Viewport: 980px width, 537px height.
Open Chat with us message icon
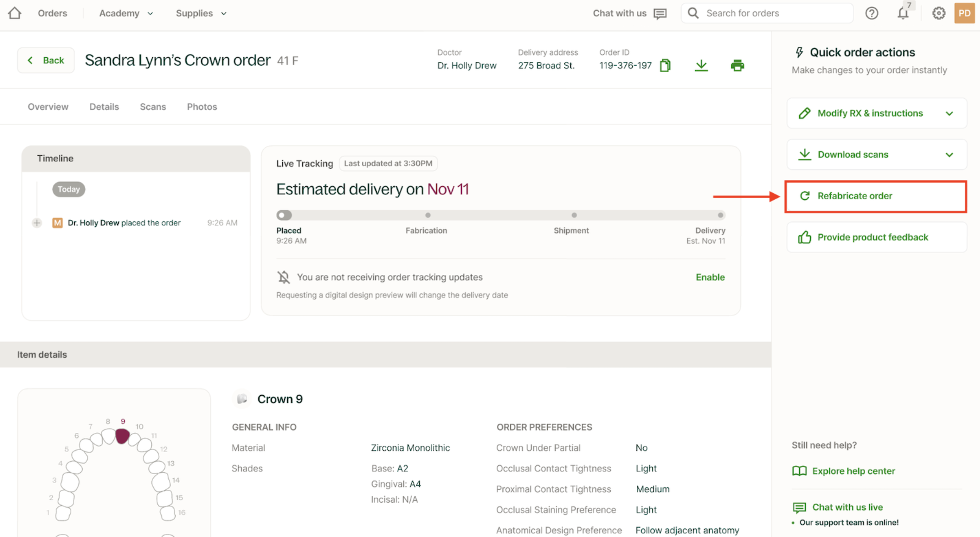[660, 13]
